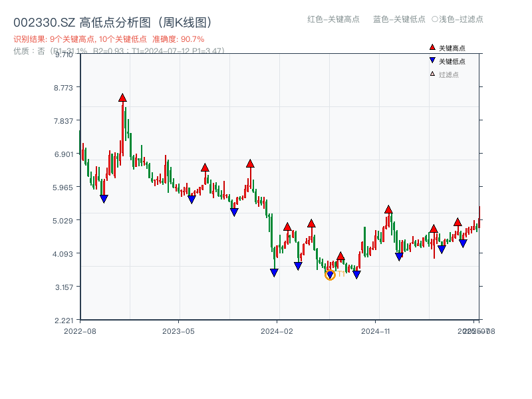Click the 5.965 y-axis label

pyautogui.click(x=63, y=188)
